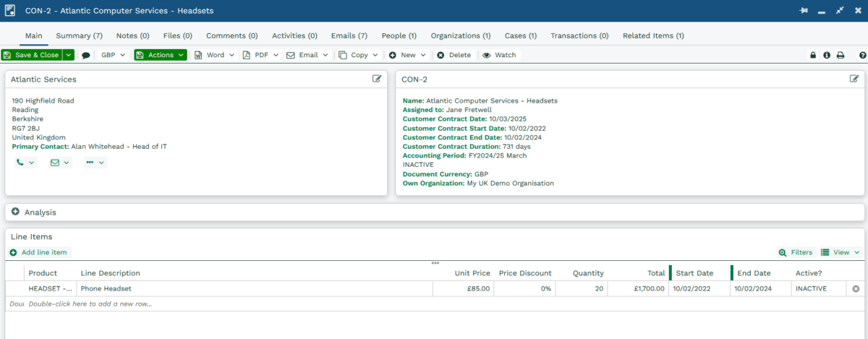Open the GBP currency dropdown
The width and height of the screenshot is (868, 339).
[x=113, y=55]
